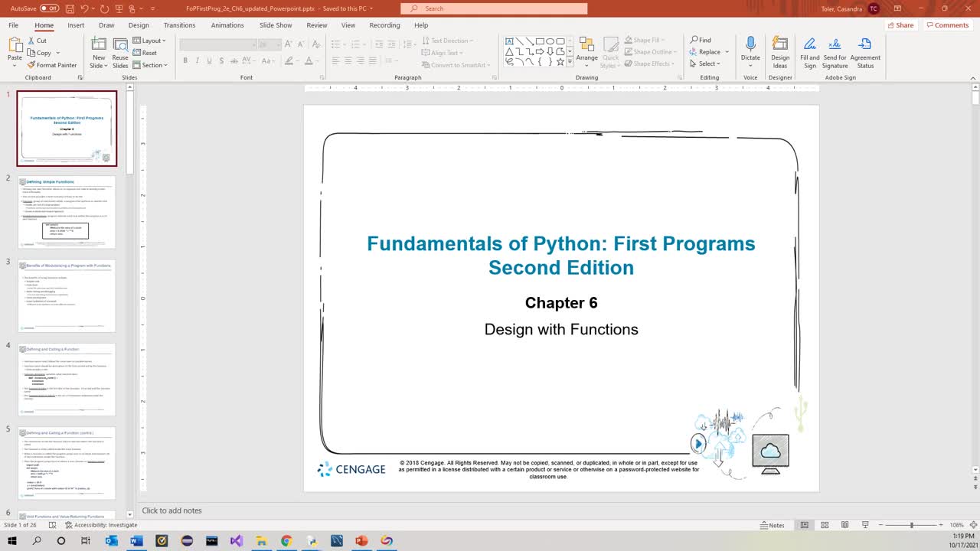Activate the Format Painter

point(52,65)
